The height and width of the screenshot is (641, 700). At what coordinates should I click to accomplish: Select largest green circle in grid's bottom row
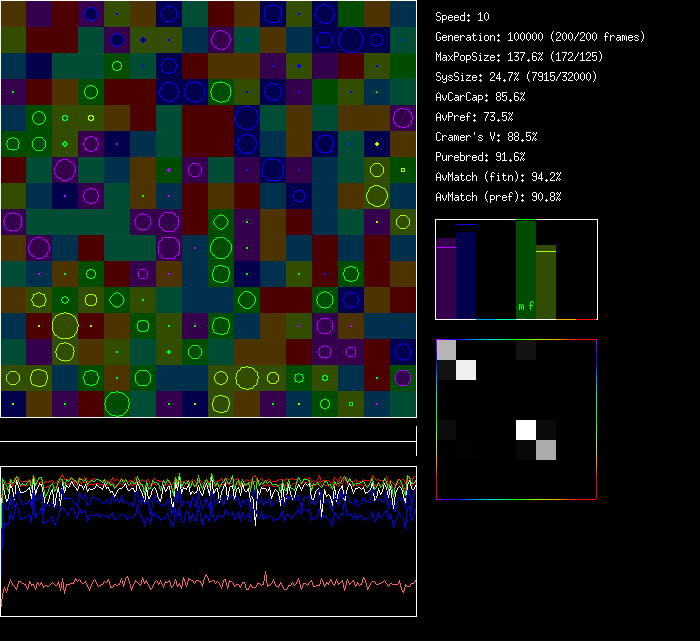(x=117, y=404)
